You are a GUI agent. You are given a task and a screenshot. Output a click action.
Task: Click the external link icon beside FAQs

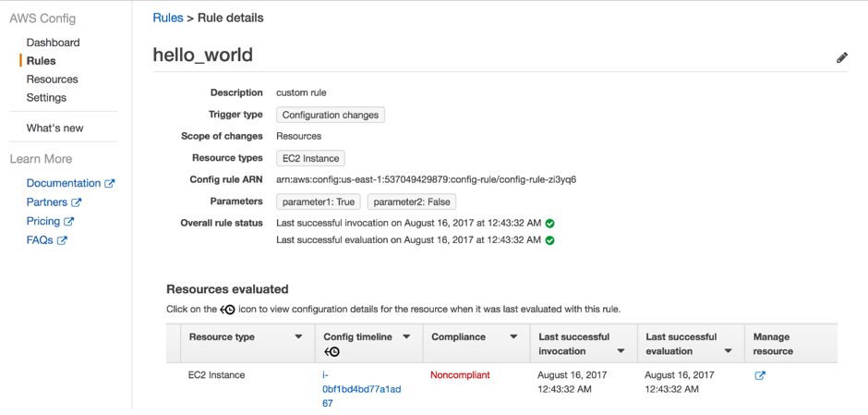coord(62,240)
